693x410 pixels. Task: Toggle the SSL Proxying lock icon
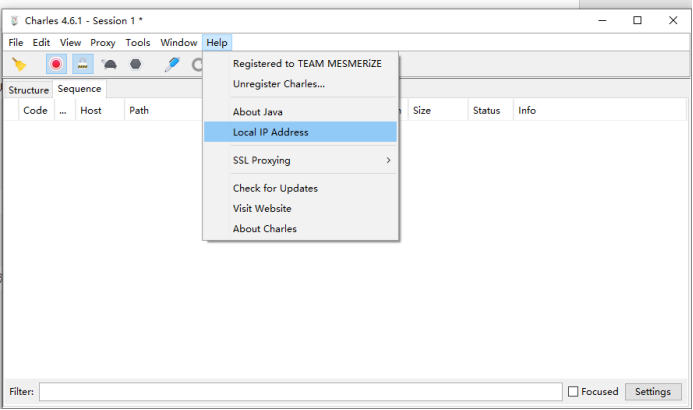tap(82, 65)
